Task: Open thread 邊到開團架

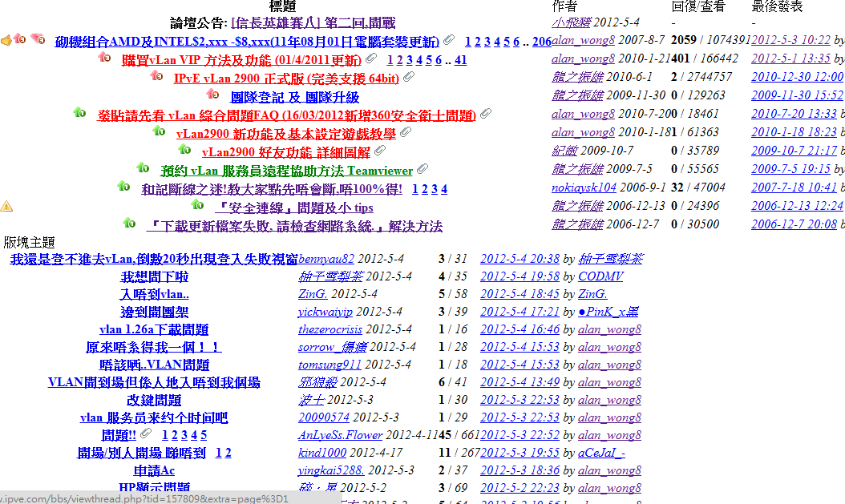Action: (154, 312)
